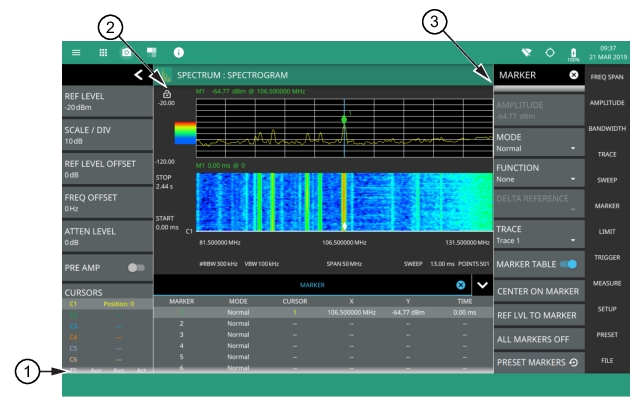Open the hamburger menu in the title bar
Viewport: 643px width, 408px height.
[77, 52]
